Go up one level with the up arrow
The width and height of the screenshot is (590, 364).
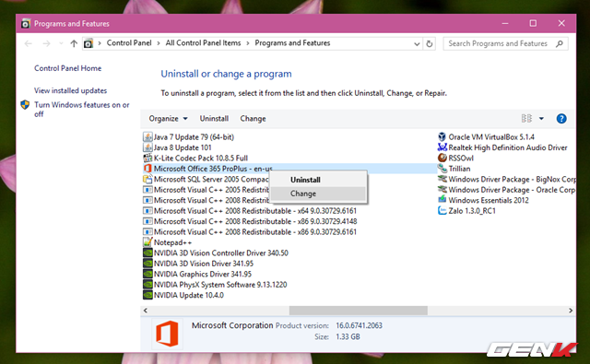74,43
